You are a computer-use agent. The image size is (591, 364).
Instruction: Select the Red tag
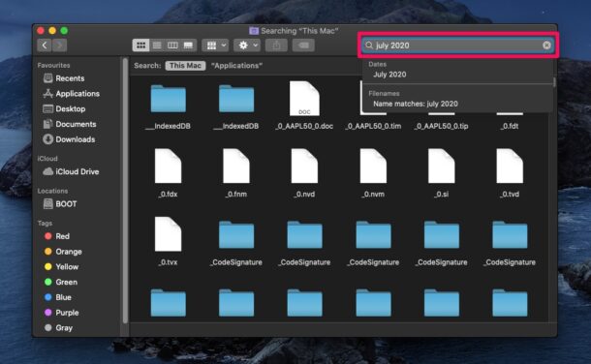(x=57, y=236)
